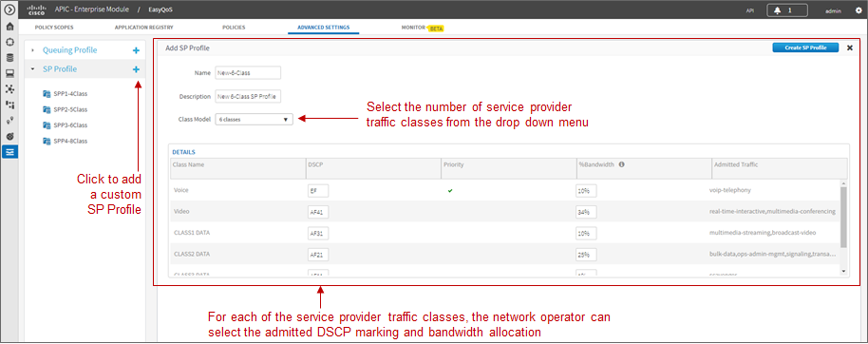Click the multimedia-streaming,broadcast-video cell
The width and height of the screenshot is (868, 344).
pos(763,233)
